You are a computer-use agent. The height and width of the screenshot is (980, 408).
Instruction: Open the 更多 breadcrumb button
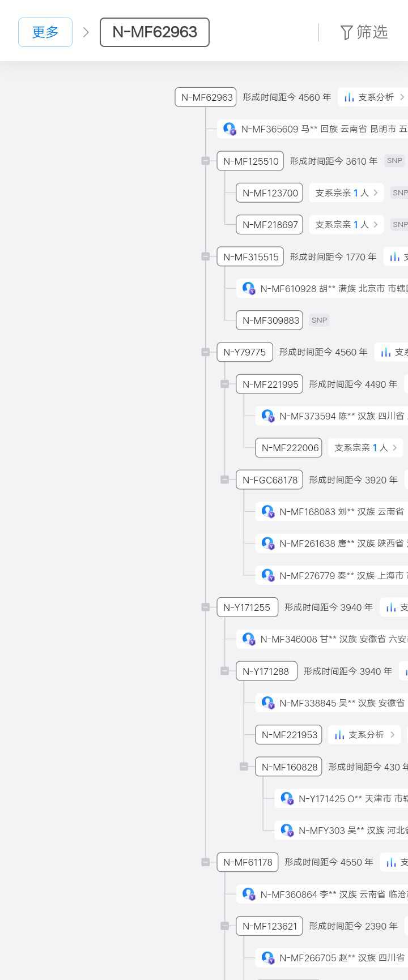pyautogui.click(x=45, y=32)
